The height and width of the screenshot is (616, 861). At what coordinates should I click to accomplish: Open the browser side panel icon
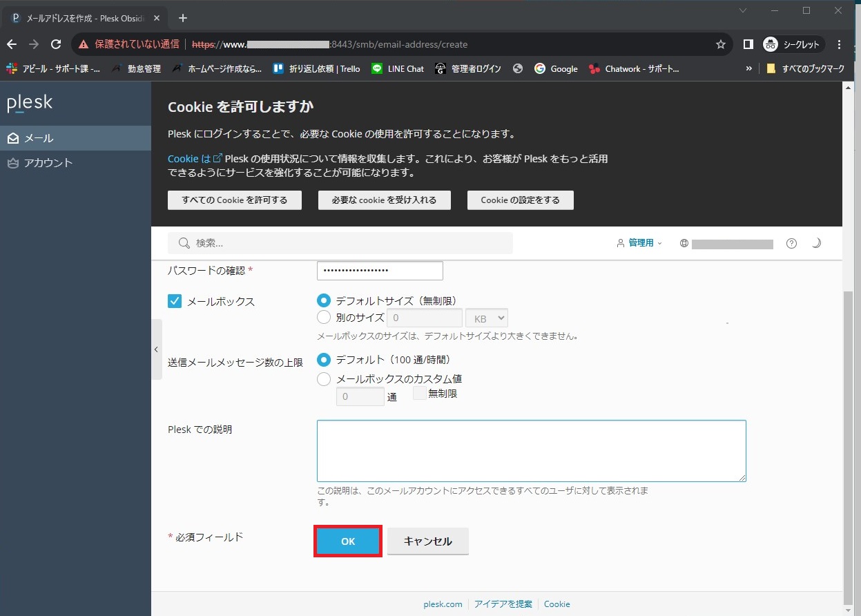point(748,44)
